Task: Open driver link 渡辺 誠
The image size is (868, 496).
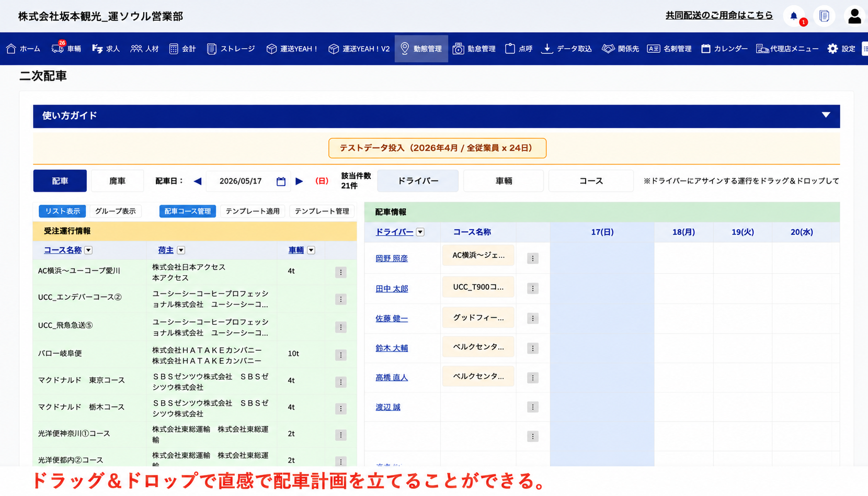Action: tap(388, 407)
